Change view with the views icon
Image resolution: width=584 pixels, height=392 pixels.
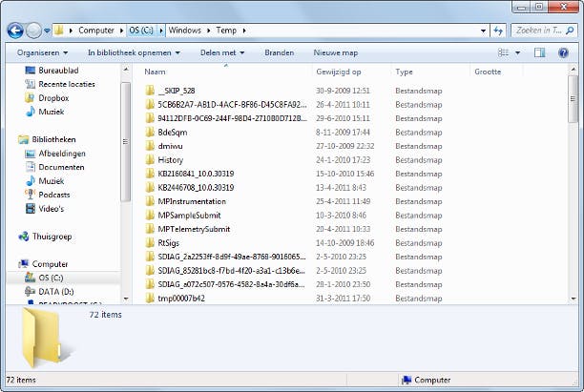(x=503, y=52)
